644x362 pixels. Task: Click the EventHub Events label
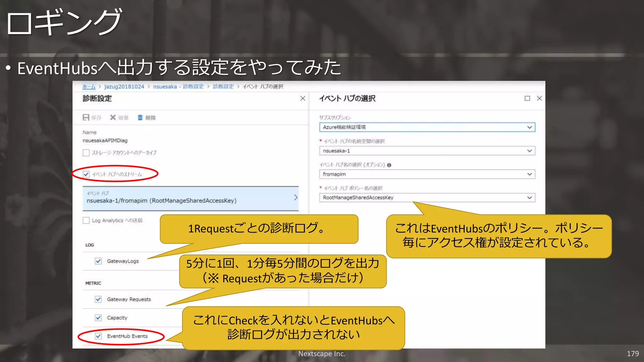[x=127, y=336]
